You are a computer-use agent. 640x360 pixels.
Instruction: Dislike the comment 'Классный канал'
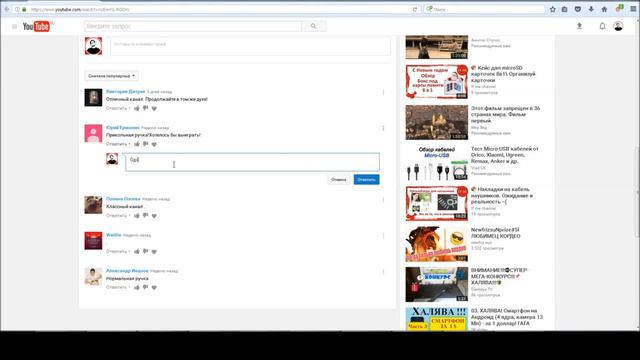click(145, 216)
